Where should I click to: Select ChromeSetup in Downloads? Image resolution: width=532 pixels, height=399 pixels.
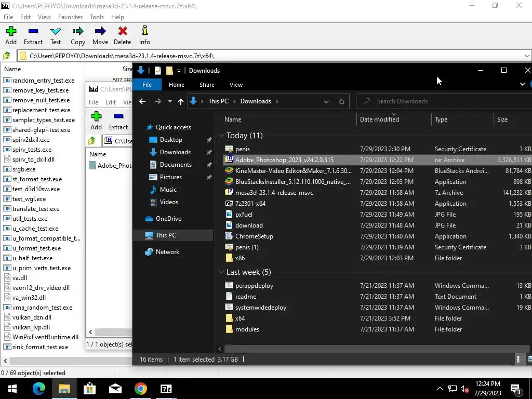[254, 236]
